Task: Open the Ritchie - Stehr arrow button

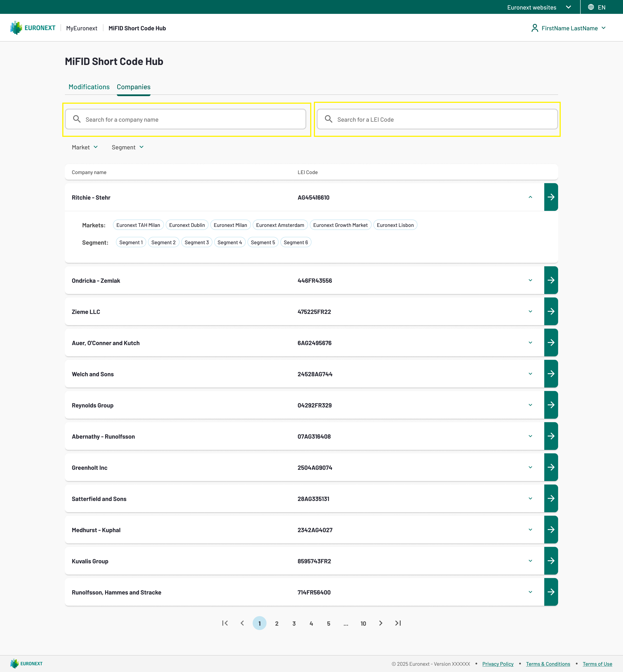Action: [551, 197]
